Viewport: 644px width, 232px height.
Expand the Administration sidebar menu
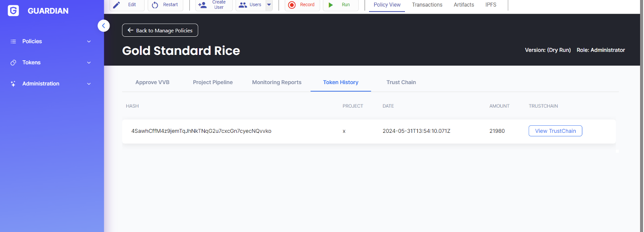point(51,84)
